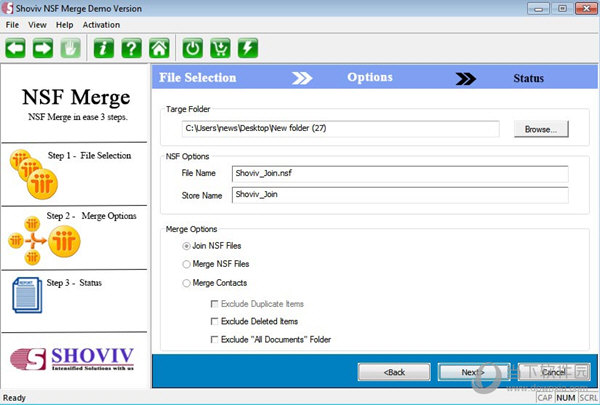Click the Ready status bar text
Screen dimensions: 600x405
point(14,398)
